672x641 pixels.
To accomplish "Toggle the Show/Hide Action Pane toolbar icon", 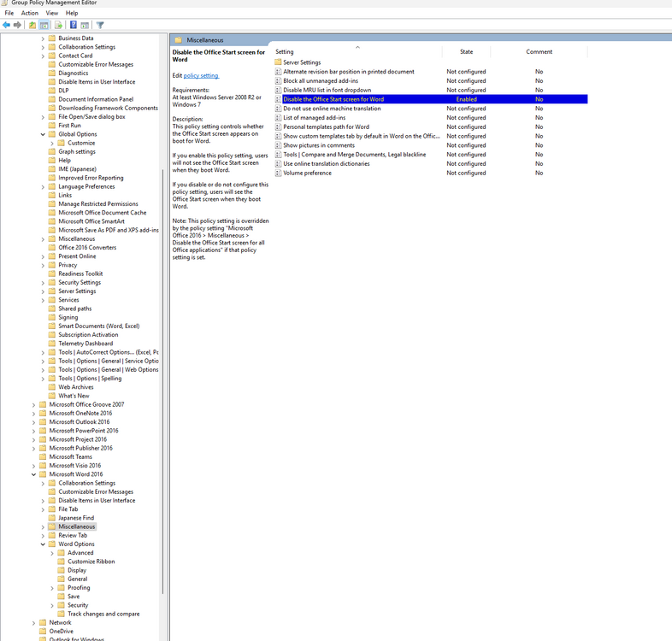I will point(85,26).
